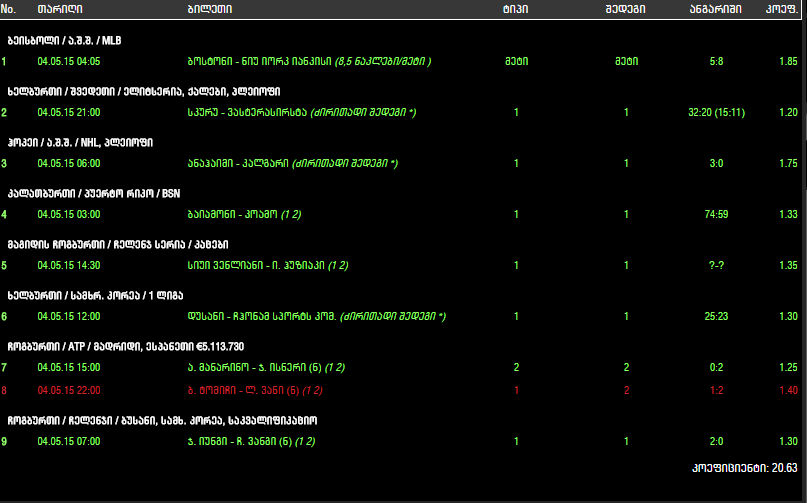Click the 'შედეგი' result column header
This screenshot has width=807, height=503.
click(625, 9)
